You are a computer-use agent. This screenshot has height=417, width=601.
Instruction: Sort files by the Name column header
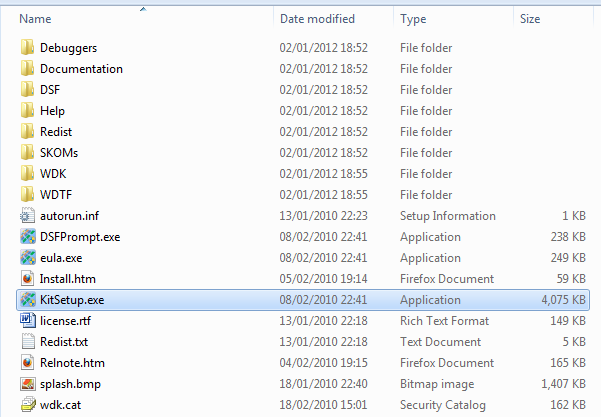(x=37, y=19)
